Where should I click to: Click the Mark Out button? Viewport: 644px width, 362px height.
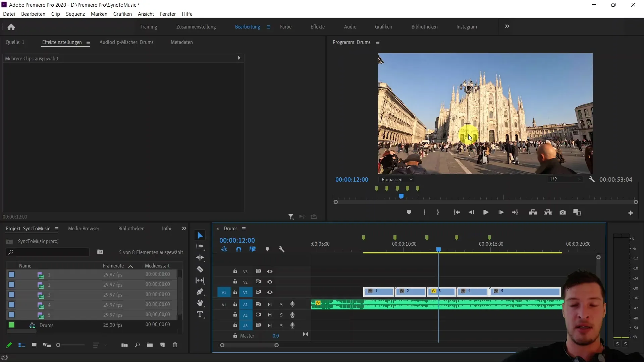click(x=438, y=213)
